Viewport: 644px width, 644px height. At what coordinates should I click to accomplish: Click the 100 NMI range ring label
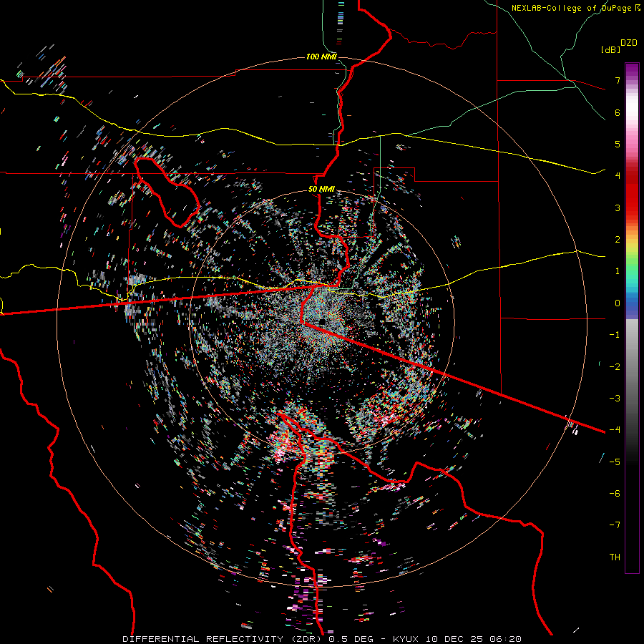pos(321,57)
